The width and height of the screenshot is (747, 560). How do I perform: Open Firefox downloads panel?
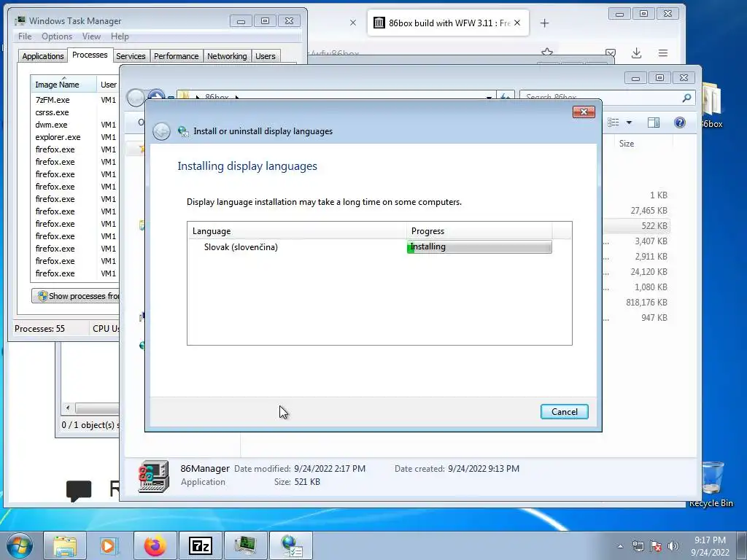pos(636,52)
